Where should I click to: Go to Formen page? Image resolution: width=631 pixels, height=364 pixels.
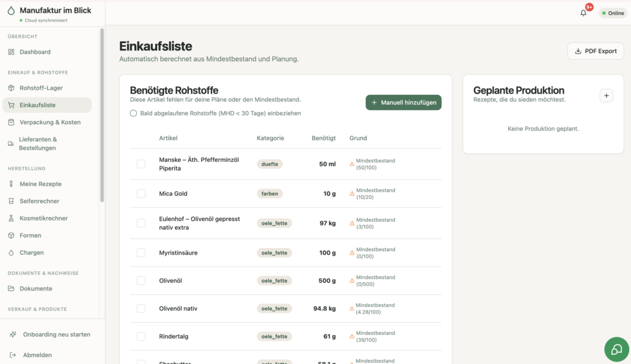(x=47, y=235)
